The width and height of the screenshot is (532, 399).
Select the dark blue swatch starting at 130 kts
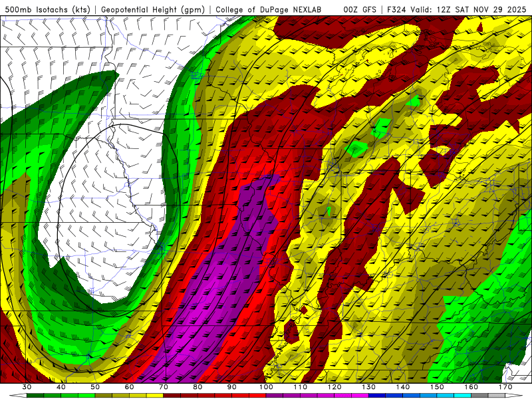[377, 395]
